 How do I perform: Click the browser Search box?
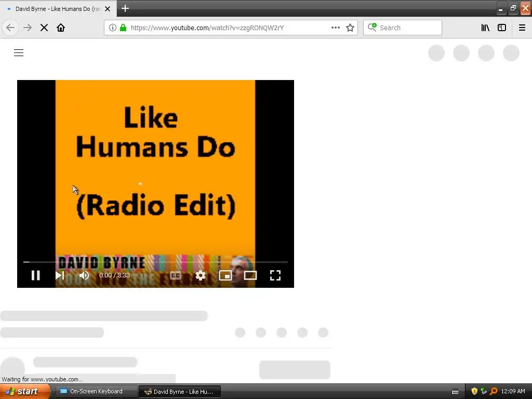click(x=403, y=28)
